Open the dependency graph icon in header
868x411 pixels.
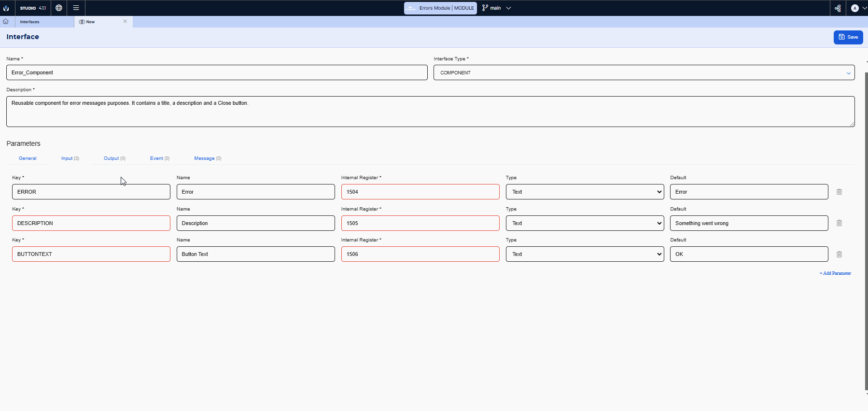(x=838, y=8)
